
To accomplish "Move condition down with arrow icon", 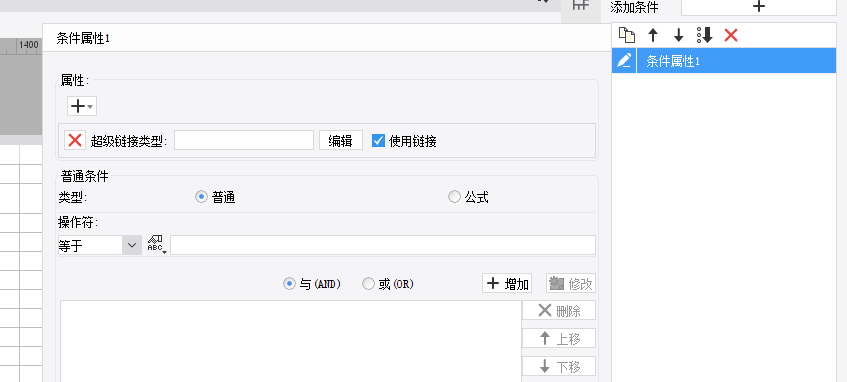I will click(678, 36).
